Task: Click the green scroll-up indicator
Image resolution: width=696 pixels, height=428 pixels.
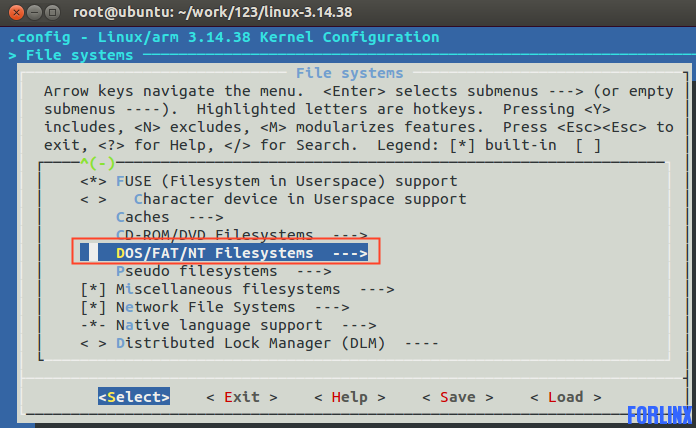Action: pyautogui.click(x=98, y=163)
